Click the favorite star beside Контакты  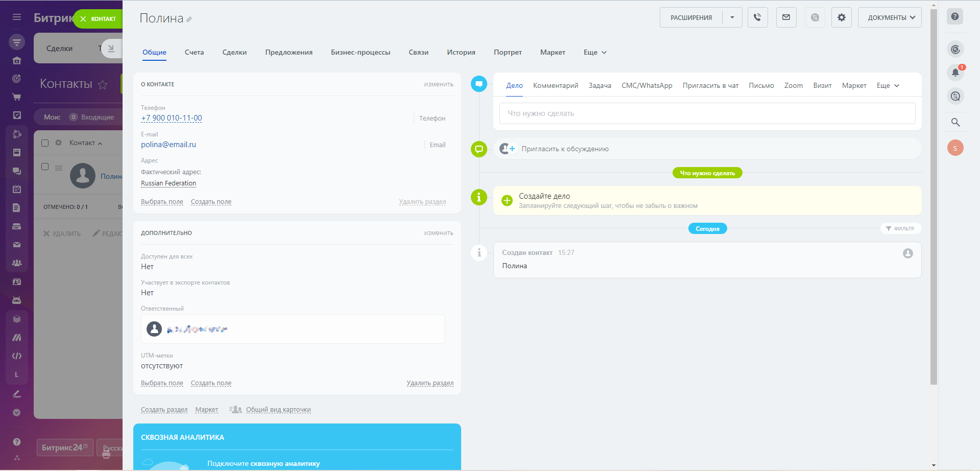click(103, 84)
